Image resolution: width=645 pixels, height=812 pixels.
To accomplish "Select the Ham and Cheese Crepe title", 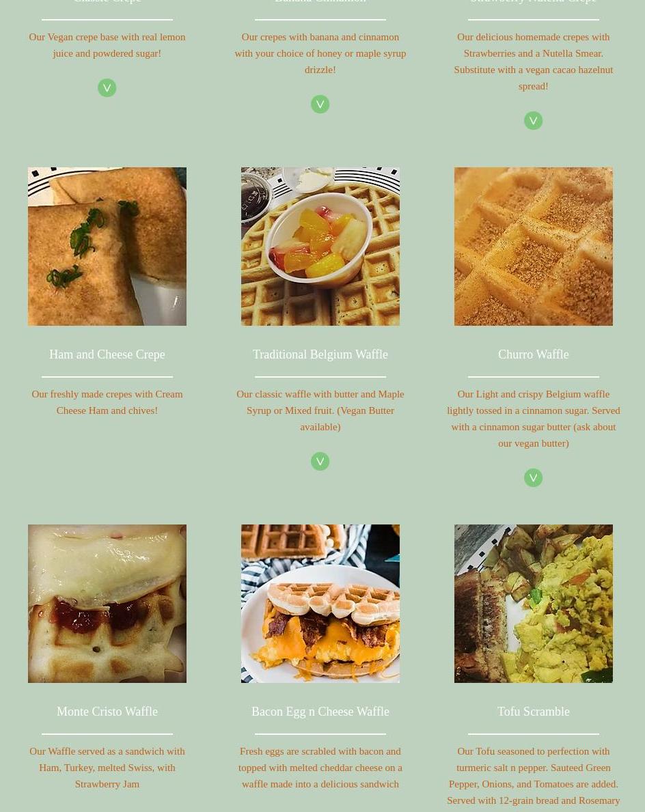I will click(x=107, y=354).
